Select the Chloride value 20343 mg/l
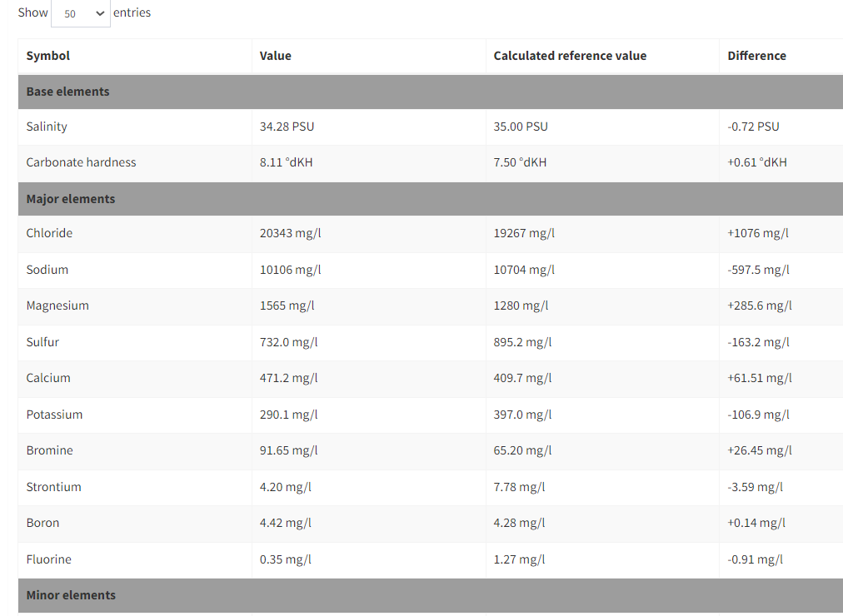The image size is (843, 616). 290,233
